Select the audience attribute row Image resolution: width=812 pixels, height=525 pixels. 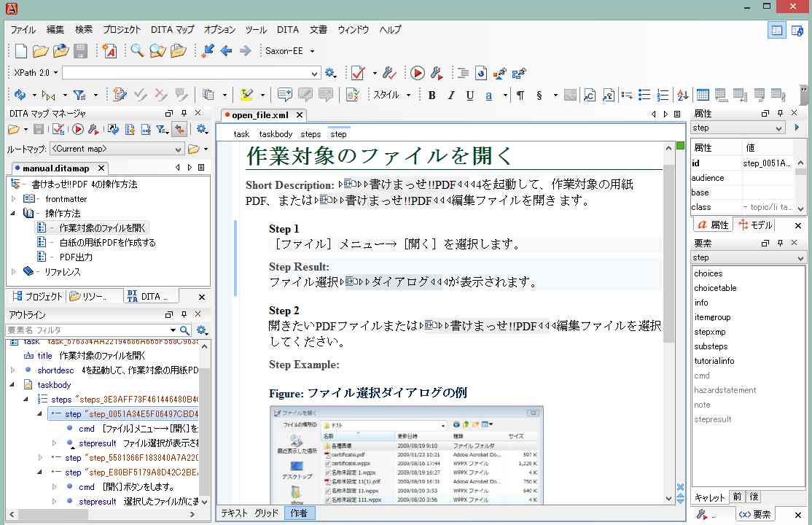tap(742, 178)
